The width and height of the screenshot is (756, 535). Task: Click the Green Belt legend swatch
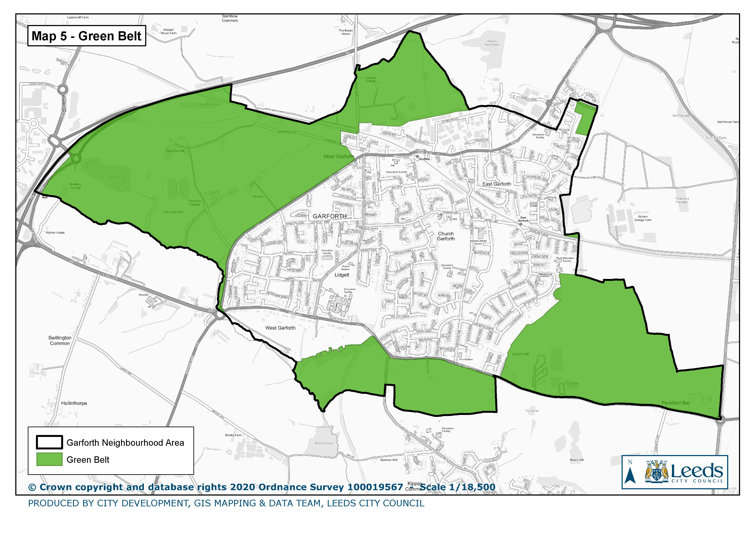tap(49, 460)
